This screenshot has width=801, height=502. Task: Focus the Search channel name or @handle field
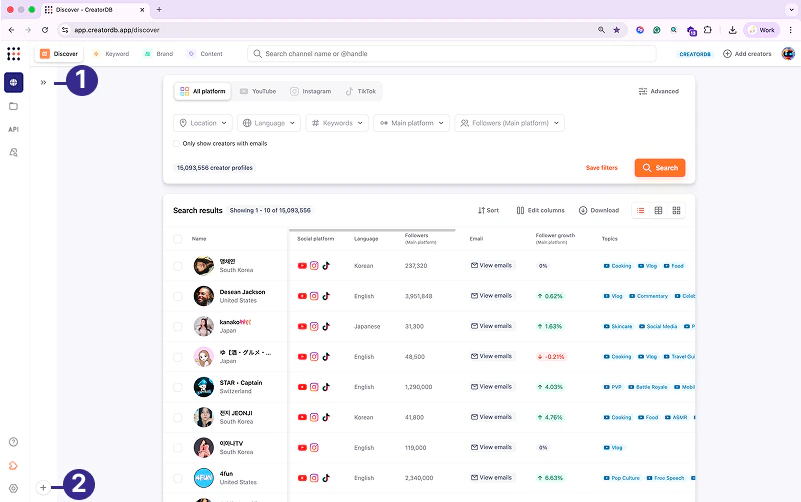[452, 54]
